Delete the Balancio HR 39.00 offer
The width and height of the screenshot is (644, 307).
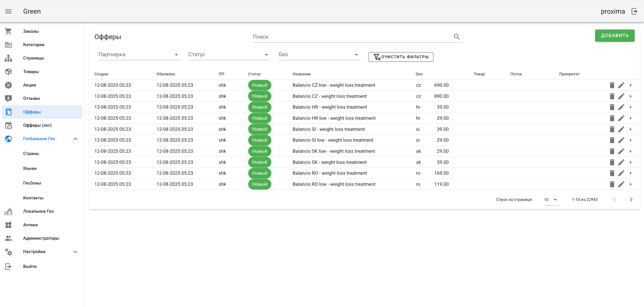pos(612,107)
